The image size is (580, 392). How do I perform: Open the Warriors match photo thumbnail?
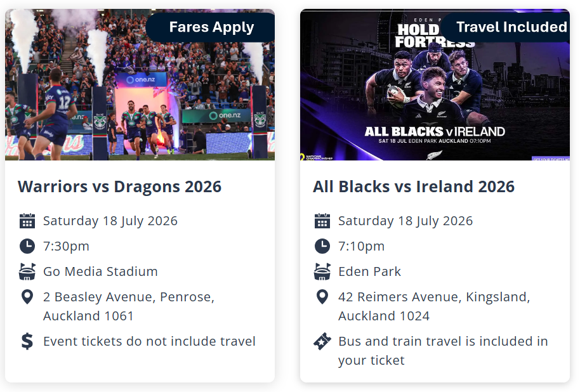tap(140, 85)
